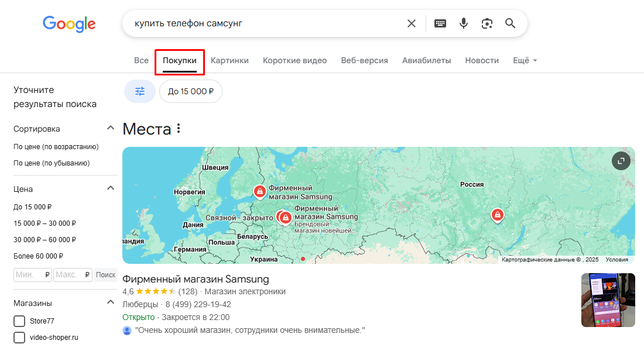Check the video-shoper.ru checkbox
The height and width of the screenshot is (344, 644).
(x=18, y=338)
